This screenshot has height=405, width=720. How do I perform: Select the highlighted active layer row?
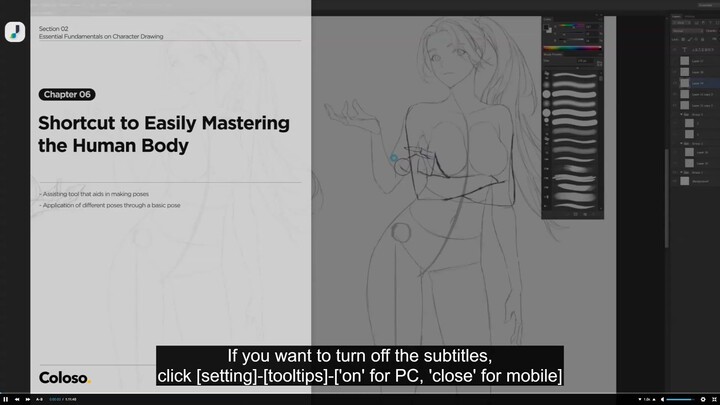tap(696, 83)
